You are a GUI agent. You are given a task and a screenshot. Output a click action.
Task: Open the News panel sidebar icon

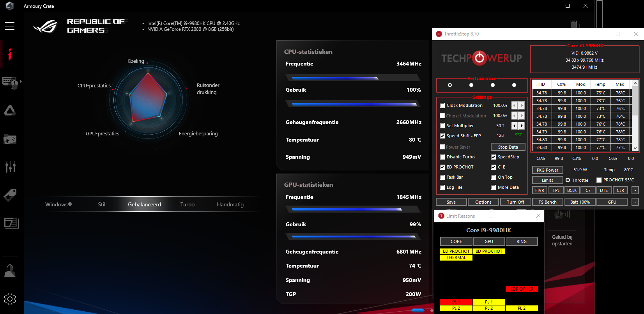(x=11, y=223)
